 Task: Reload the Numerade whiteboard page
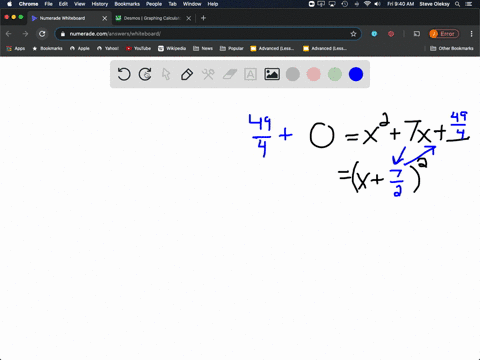point(42,34)
